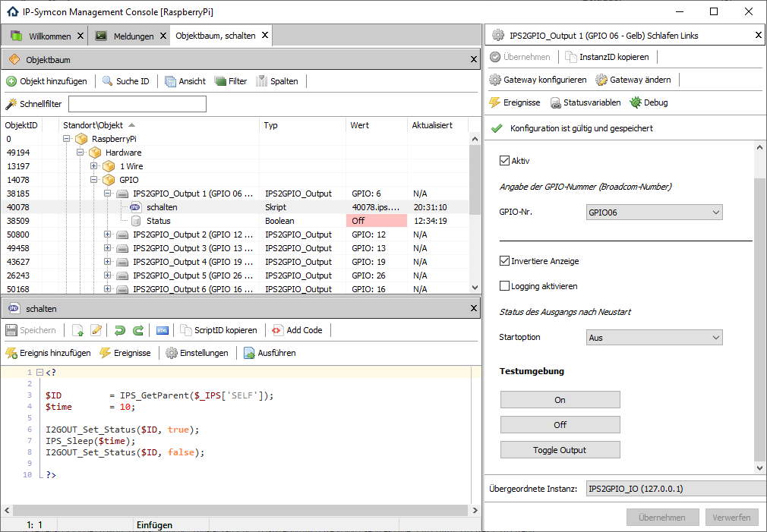Image resolution: width=767 pixels, height=532 pixels.
Task: Collapse the Hardware node
Action: point(80,153)
